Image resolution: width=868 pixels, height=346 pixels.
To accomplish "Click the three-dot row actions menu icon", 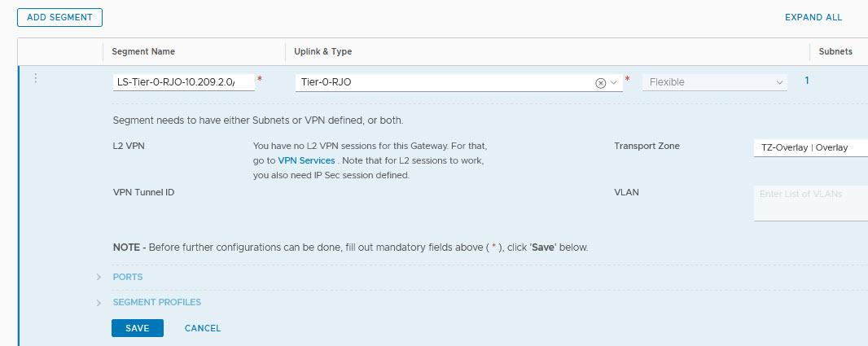I will click(x=35, y=79).
